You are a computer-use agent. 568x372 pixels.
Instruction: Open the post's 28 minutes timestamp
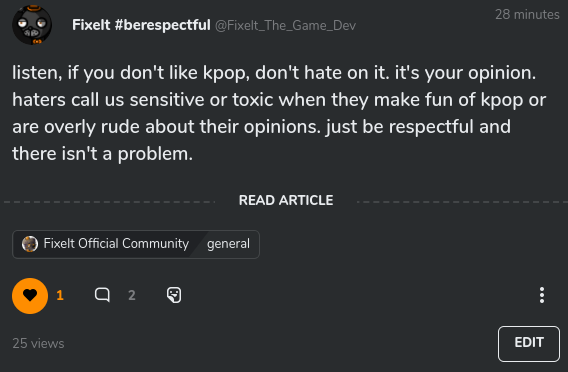(x=527, y=14)
